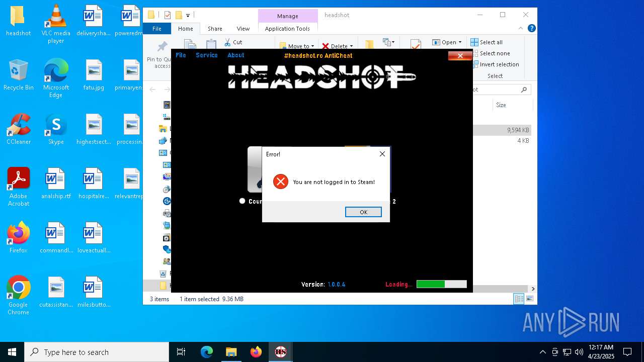This screenshot has height=362, width=644.
Task: Open the headshot folder on desktop
Action: coord(18,21)
